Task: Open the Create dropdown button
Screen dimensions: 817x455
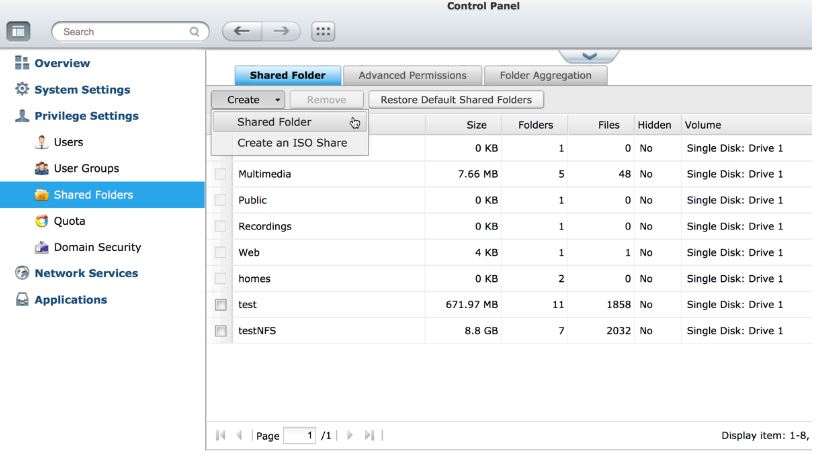Action: (248, 100)
